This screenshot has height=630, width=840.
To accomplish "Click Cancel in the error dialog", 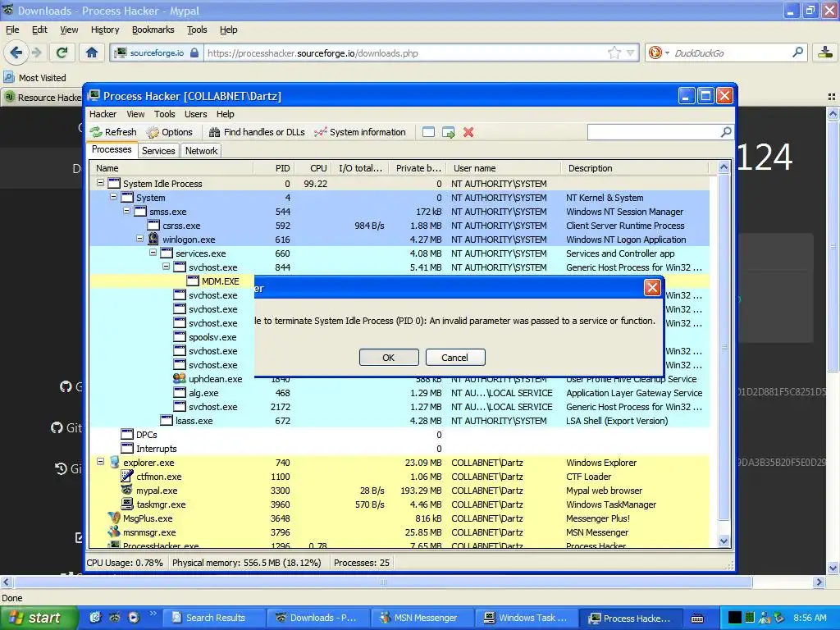I will click(454, 358).
